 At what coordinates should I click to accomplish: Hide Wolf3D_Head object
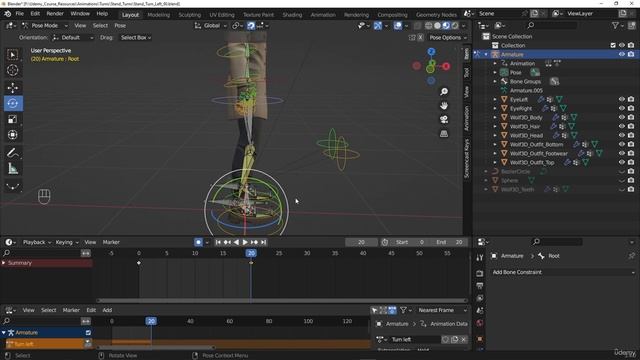click(622, 135)
